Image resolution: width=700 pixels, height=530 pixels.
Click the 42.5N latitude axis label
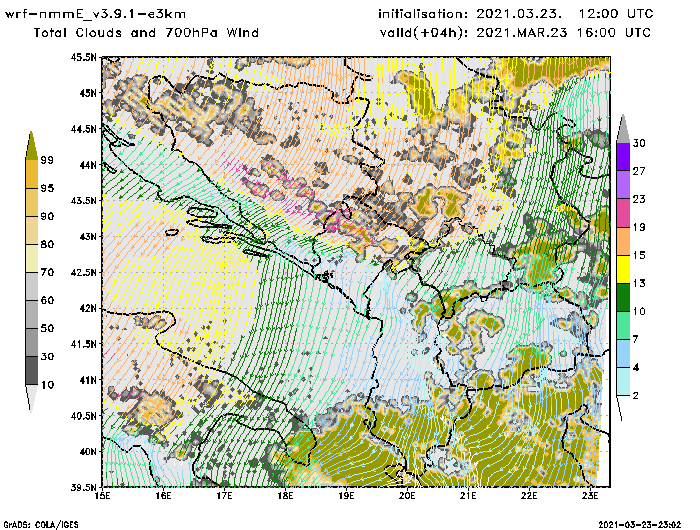coord(83,272)
